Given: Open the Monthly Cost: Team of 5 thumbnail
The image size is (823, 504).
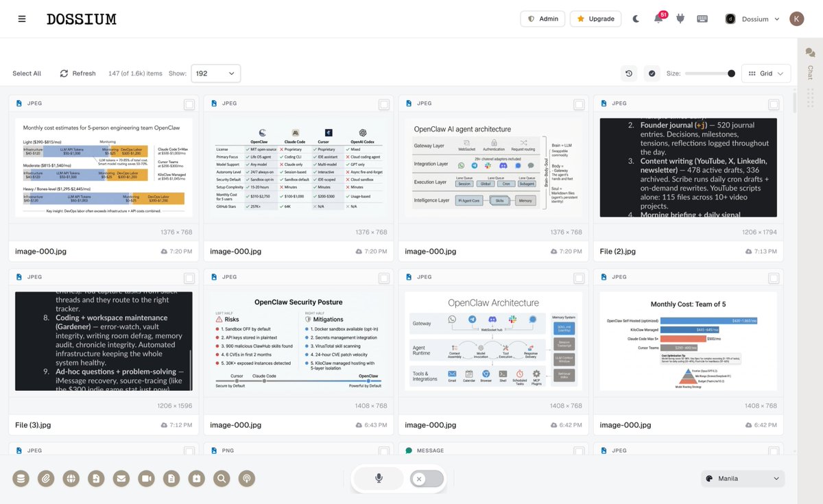Looking at the screenshot, I should [x=688, y=341].
